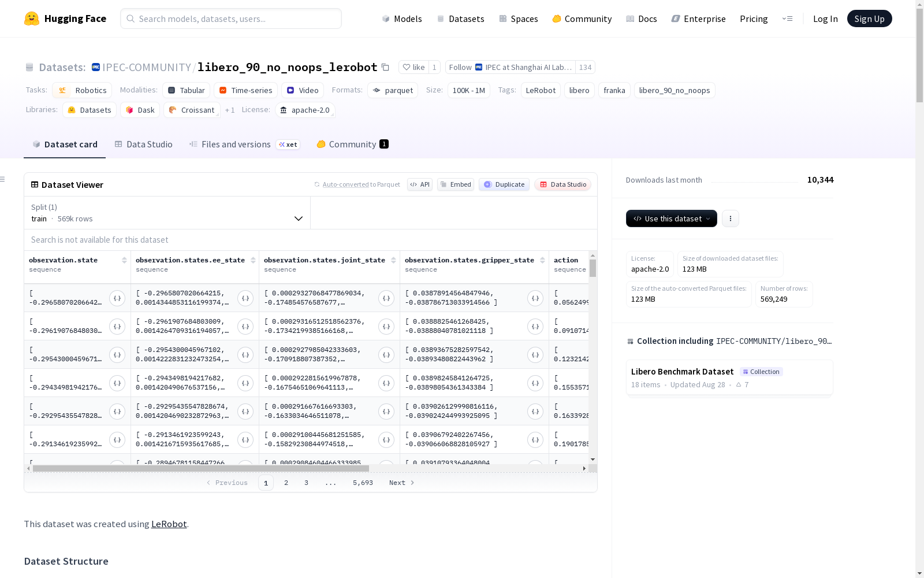Open Spaces in the top navigation
The height and width of the screenshot is (578, 924).
(519, 18)
